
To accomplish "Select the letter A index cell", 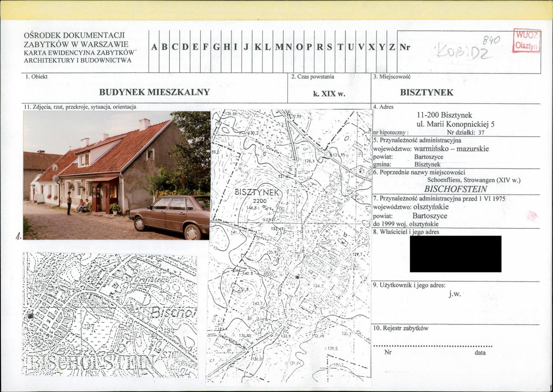I will coord(154,47).
